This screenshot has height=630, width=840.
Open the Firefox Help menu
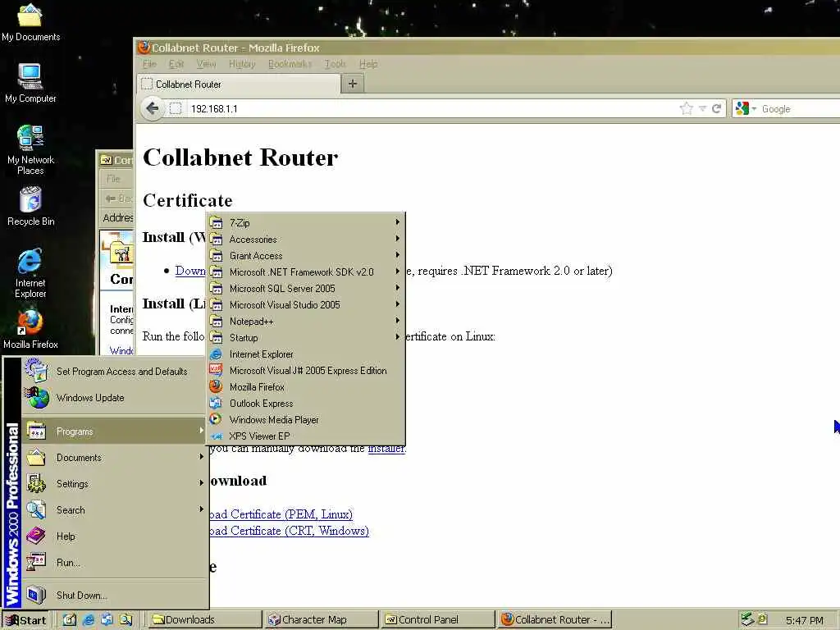[x=368, y=64]
